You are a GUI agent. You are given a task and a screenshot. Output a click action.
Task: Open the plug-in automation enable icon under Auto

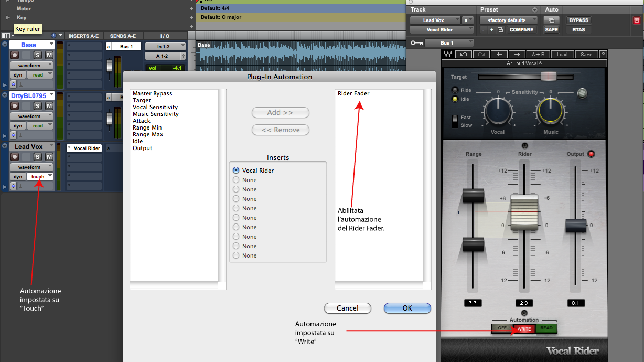coord(551,20)
